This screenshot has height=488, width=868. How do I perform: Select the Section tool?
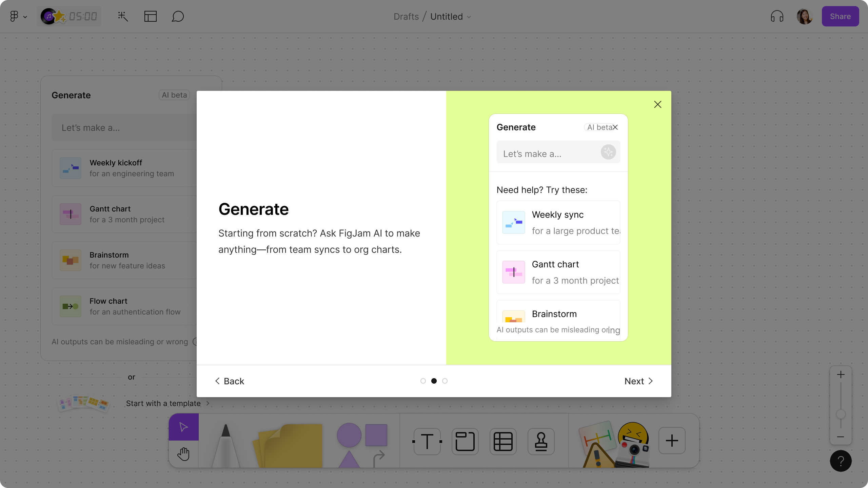(x=465, y=441)
